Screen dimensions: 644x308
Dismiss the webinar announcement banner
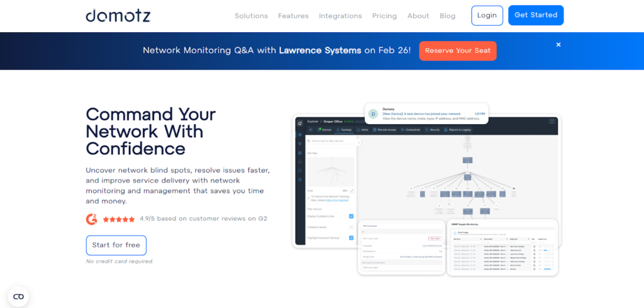pyautogui.click(x=558, y=45)
